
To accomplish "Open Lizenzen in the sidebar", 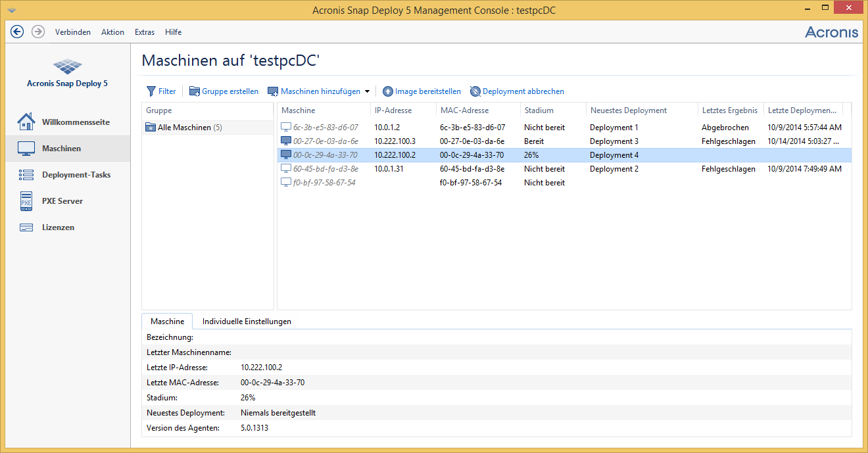I will pos(68,227).
